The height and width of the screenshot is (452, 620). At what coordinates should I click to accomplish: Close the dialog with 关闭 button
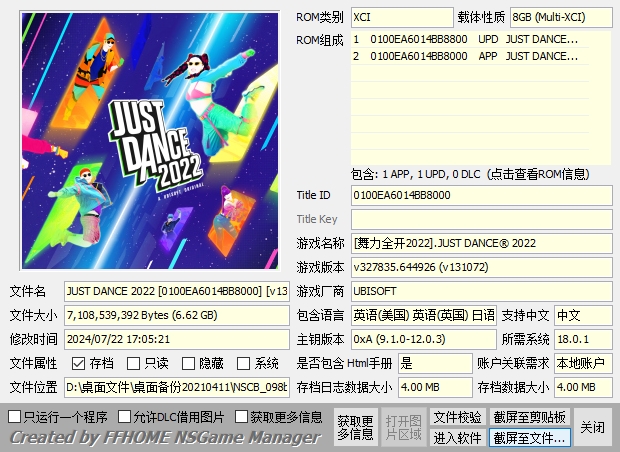592,427
